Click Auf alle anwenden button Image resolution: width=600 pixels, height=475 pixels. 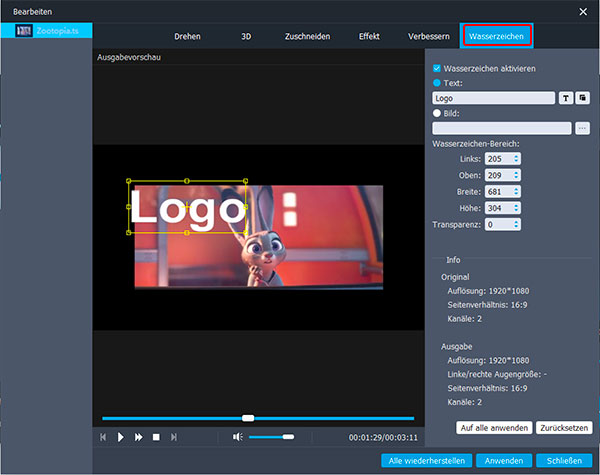[494, 428]
